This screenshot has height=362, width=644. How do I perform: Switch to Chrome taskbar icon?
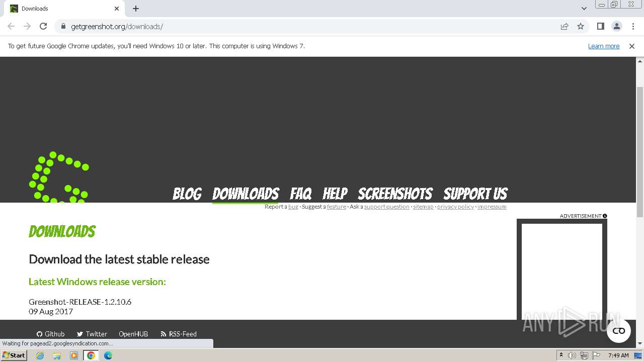91,355
